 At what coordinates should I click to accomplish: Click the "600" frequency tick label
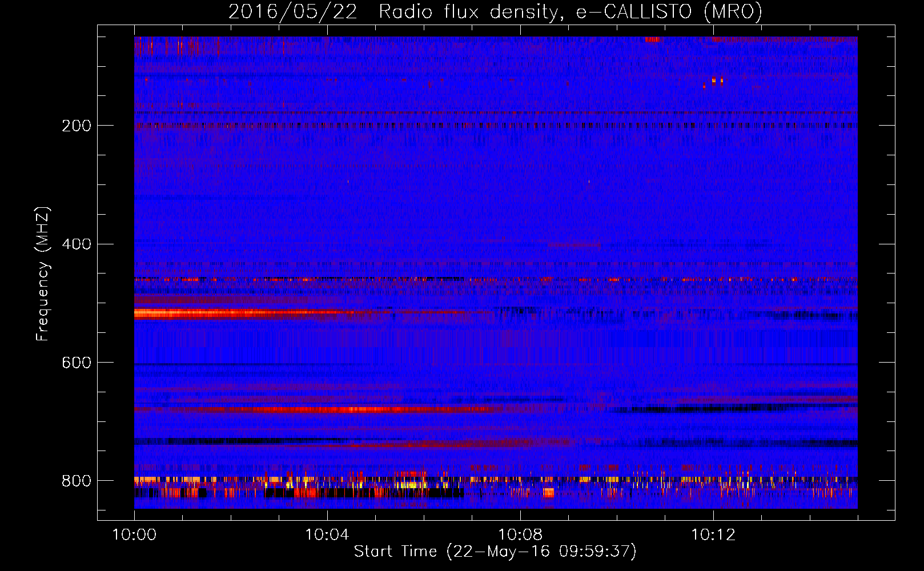77,363
